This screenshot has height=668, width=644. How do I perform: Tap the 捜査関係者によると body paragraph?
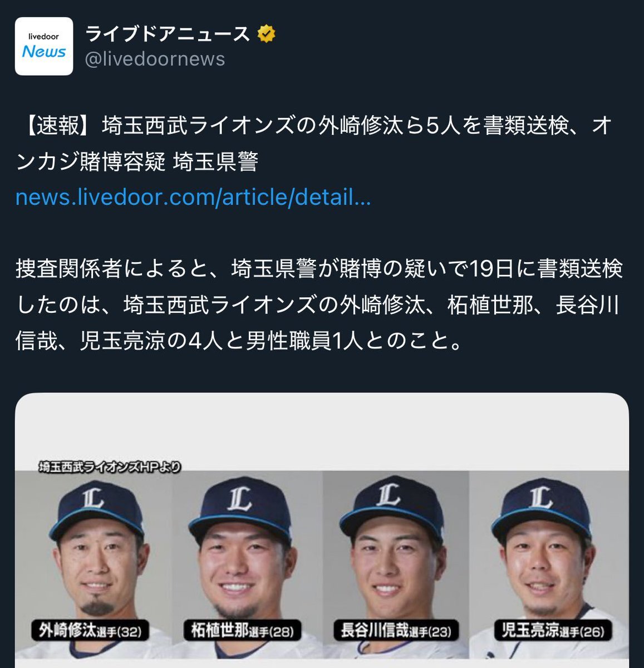319,304
